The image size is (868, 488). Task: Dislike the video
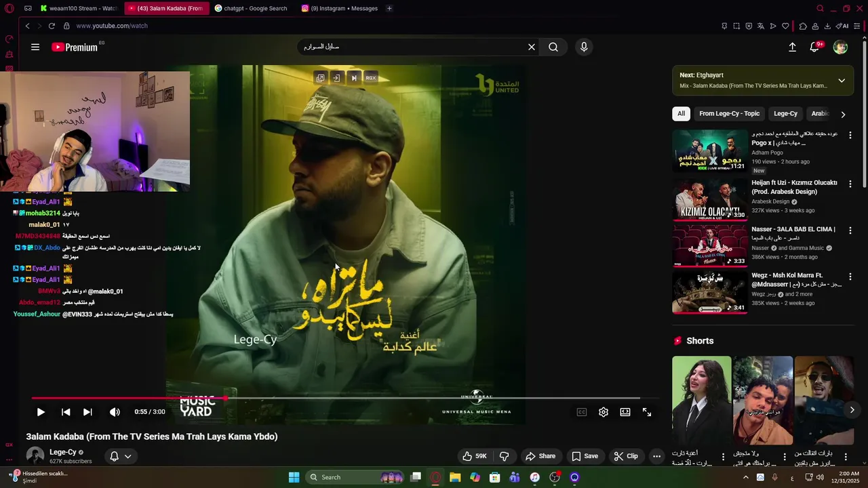505,456
